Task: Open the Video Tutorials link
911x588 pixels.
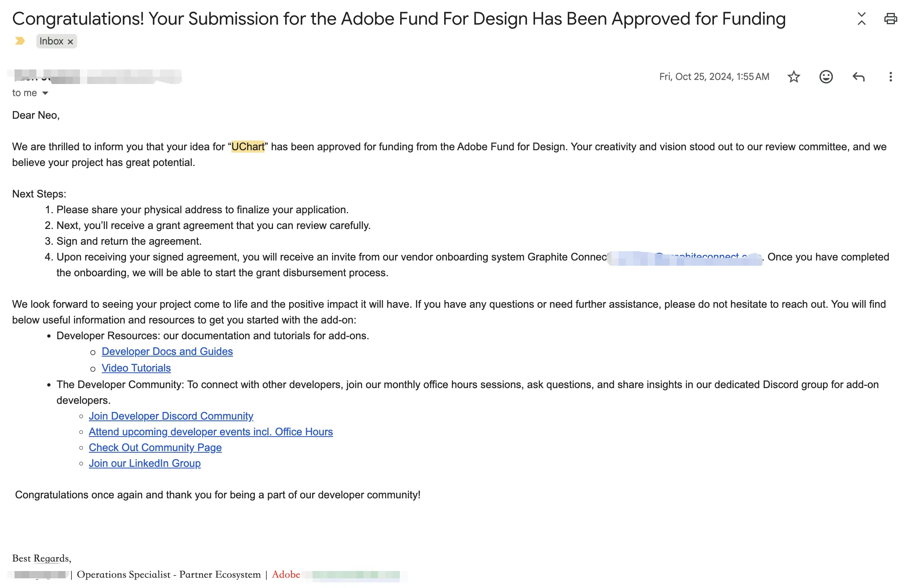Action: click(x=136, y=368)
